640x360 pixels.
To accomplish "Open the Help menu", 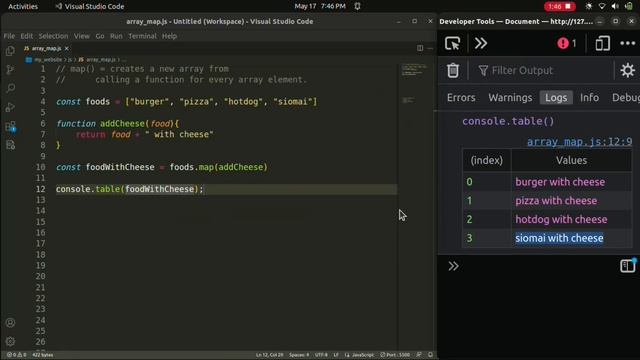I will tap(169, 36).
